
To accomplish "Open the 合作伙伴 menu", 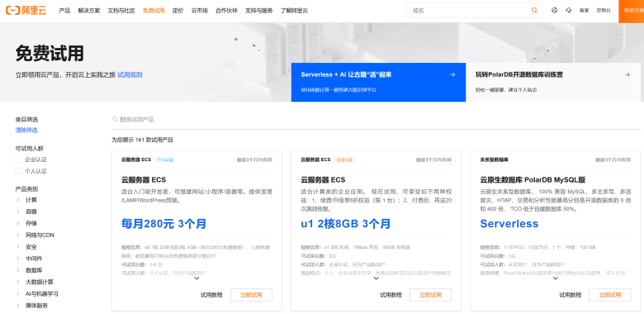I will tap(226, 11).
